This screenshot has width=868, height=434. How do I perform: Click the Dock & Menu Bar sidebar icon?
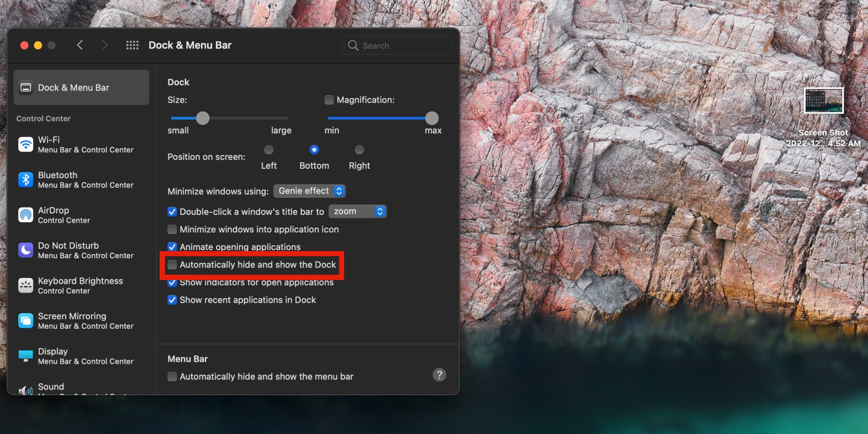click(25, 88)
